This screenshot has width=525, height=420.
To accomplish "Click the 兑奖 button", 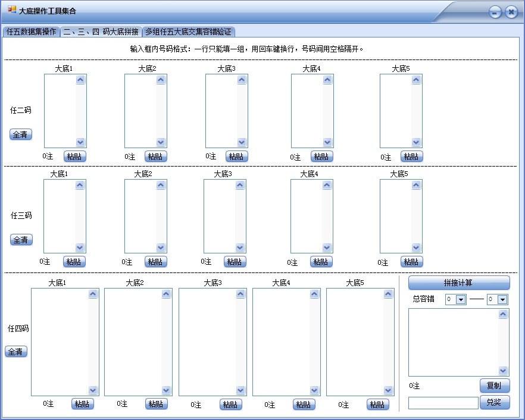I will 494,402.
